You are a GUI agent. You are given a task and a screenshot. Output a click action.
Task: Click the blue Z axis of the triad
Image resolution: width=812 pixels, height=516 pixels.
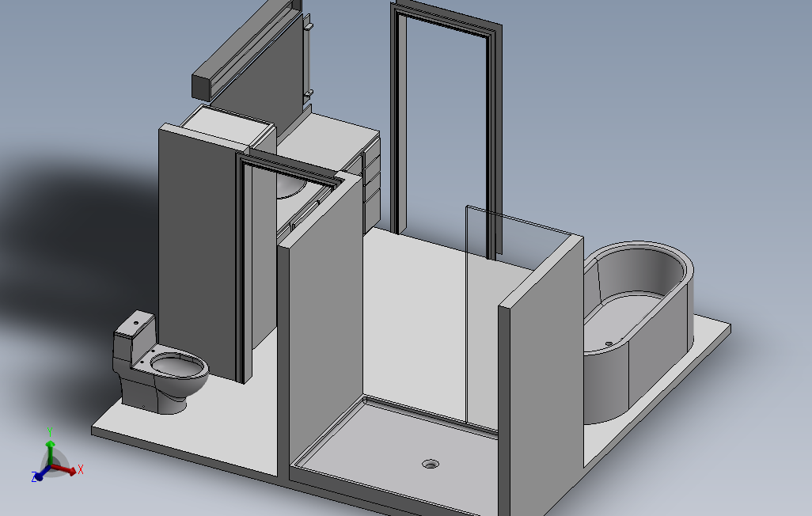click(x=40, y=474)
